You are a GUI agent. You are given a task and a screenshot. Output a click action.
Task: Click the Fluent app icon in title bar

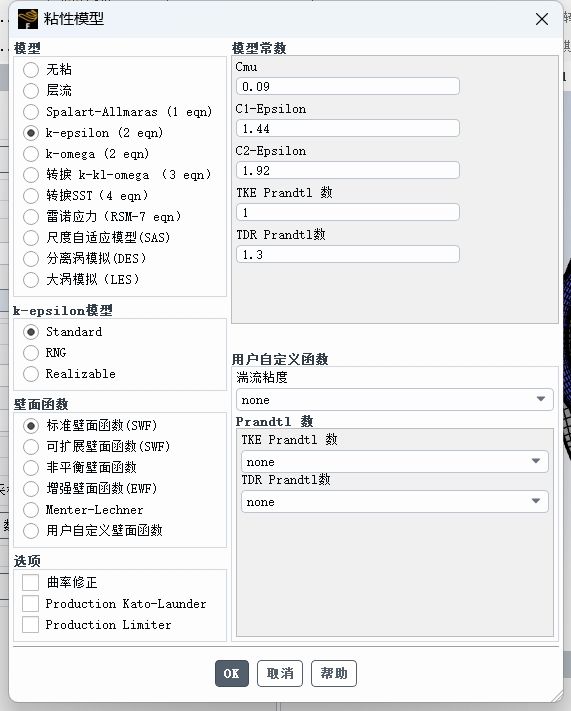pos(27,19)
